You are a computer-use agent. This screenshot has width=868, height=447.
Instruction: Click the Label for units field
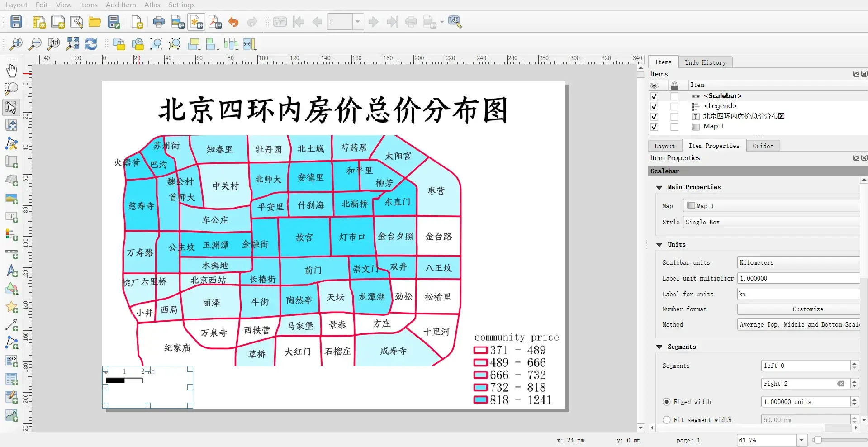tap(798, 294)
